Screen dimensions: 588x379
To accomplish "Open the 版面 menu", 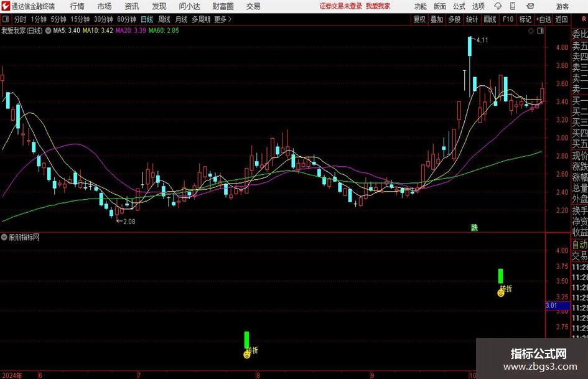I will point(440,6).
